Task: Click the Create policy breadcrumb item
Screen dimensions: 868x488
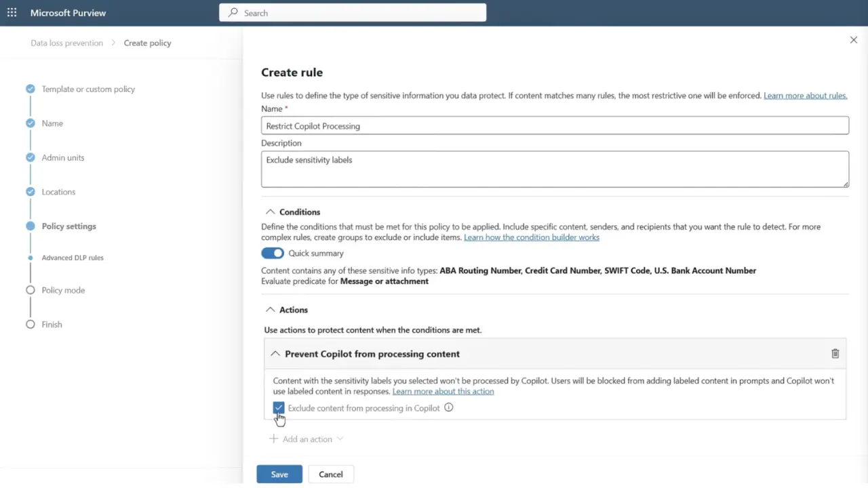Action: coord(147,43)
